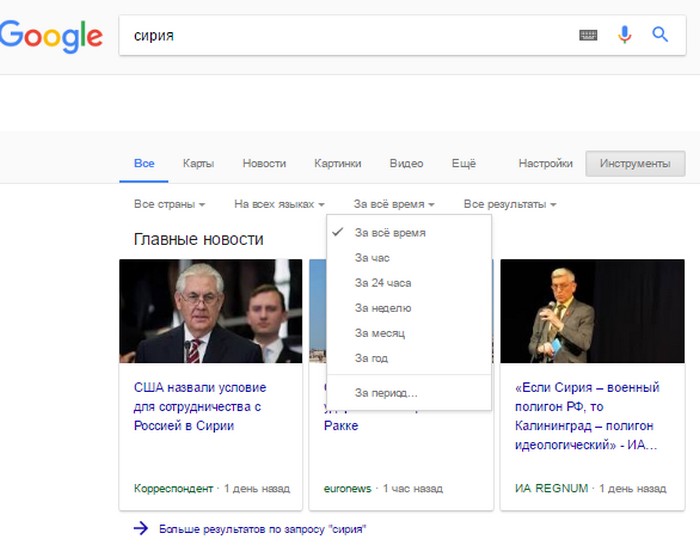Select checked "За всё время" option
Image resolution: width=700 pixels, height=546 pixels.
click(x=390, y=233)
